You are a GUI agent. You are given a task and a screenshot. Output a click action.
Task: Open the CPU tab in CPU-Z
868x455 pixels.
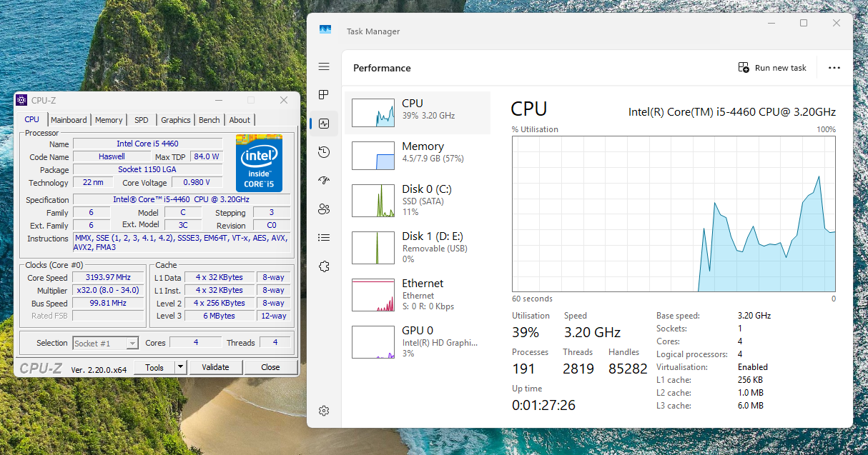pos(32,119)
